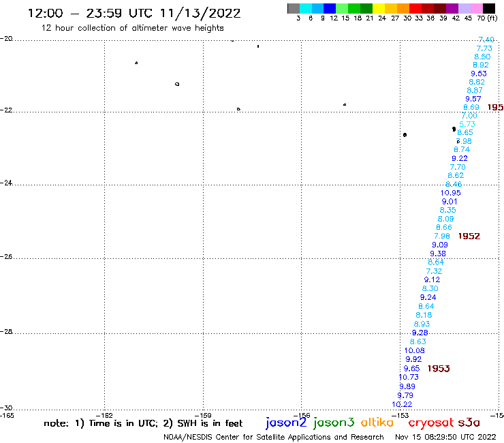Image resolution: width=504 pixels, height=443 pixels.
Task: Click the latitude label -24
Action: tap(6, 183)
